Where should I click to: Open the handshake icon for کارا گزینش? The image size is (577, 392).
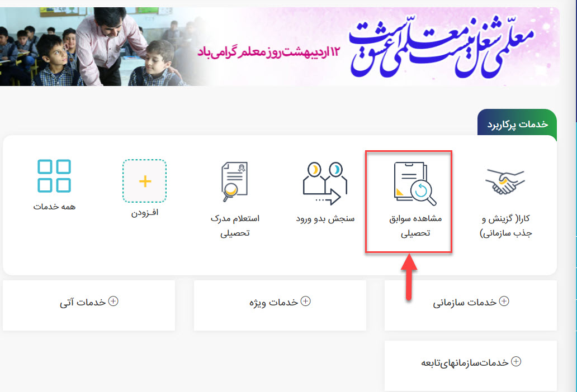click(505, 181)
